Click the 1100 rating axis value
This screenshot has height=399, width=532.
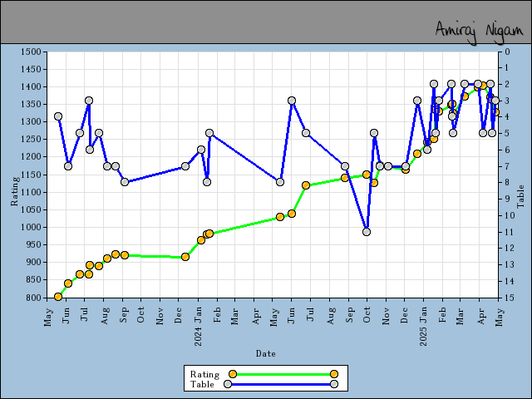pos(31,192)
